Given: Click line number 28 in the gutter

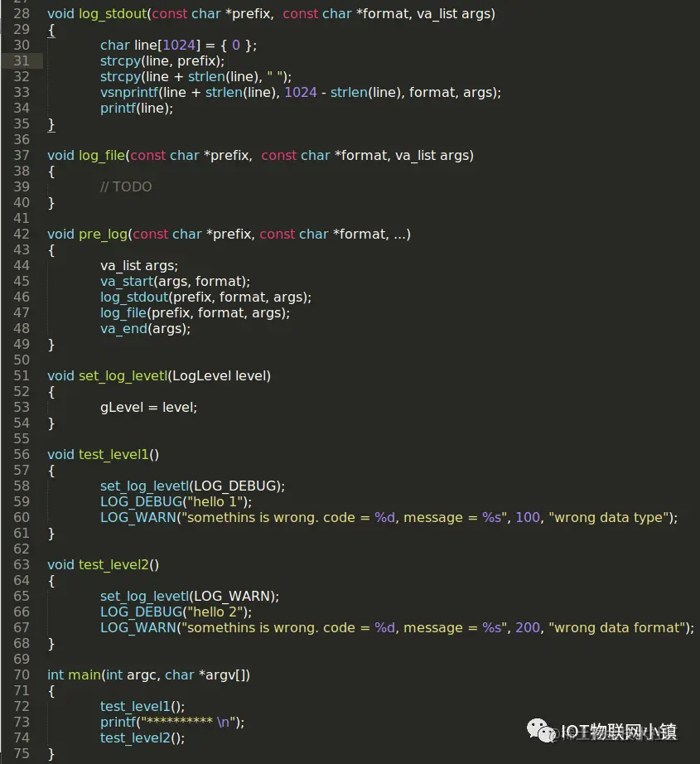Looking at the screenshot, I should pyautogui.click(x=22, y=13).
